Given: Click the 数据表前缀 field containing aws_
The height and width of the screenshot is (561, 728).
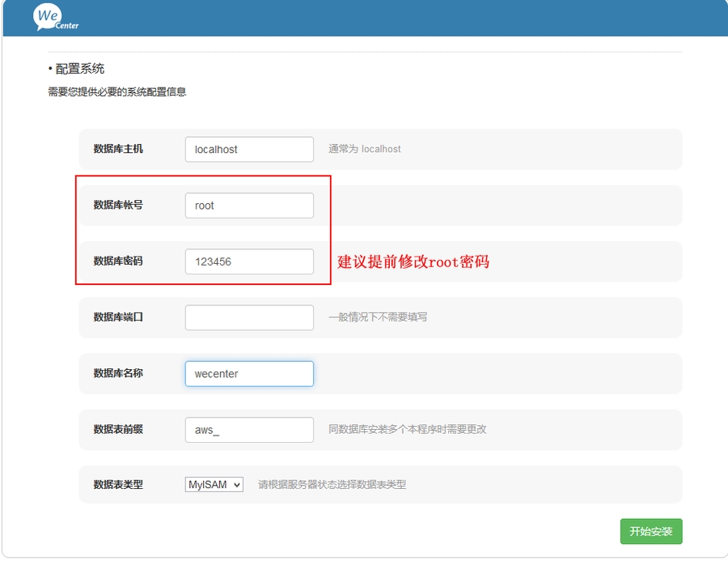Looking at the screenshot, I should click(x=248, y=430).
